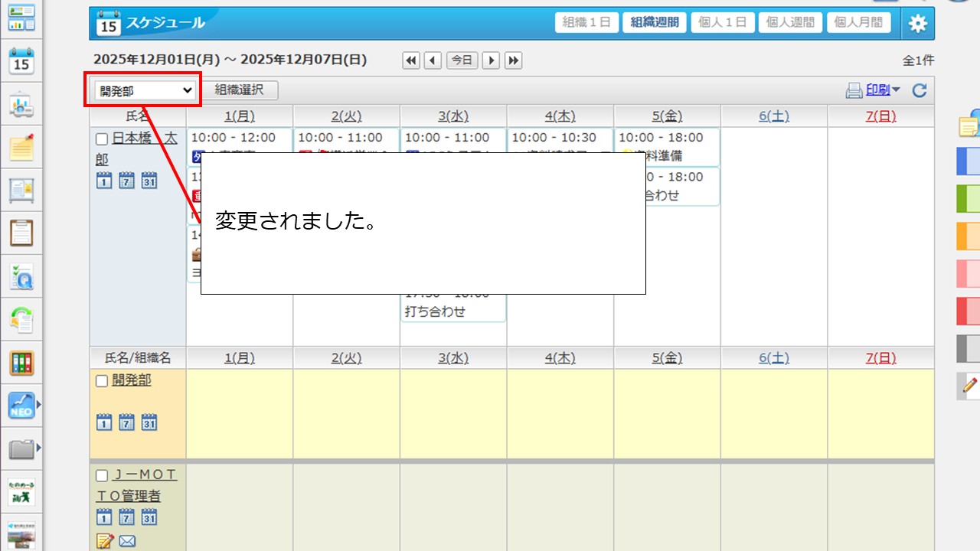This screenshot has height=551, width=980.
Task: Jump to previous week with double-left arrow
Action: (x=411, y=60)
